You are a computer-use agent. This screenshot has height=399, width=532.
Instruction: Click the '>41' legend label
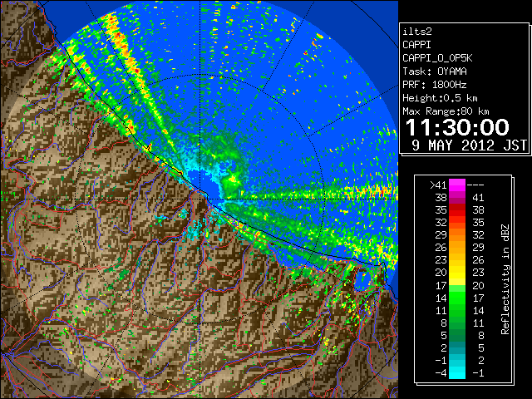[x=438, y=185]
